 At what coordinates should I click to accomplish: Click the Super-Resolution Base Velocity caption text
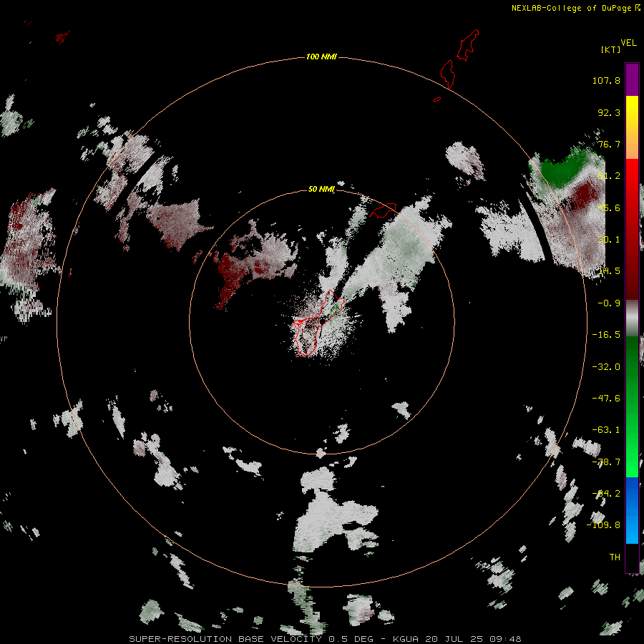325,639
